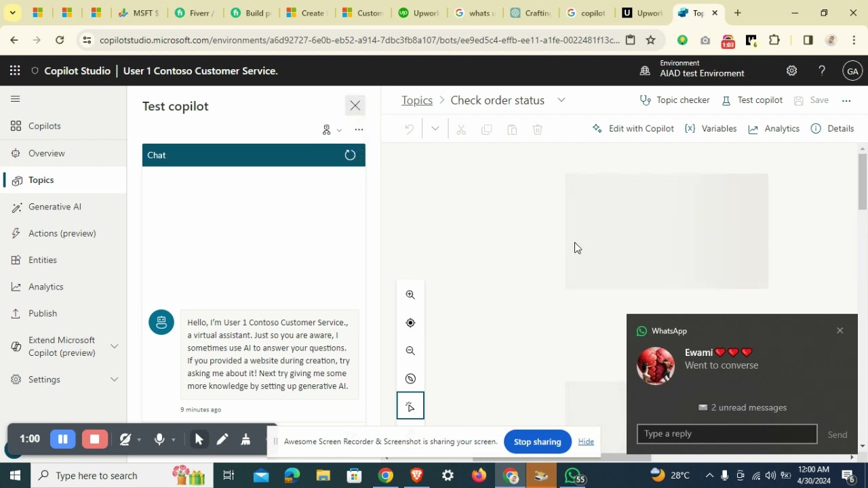868x488 pixels.
Task: Click the WhatsApp Type a reply field
Action: 727,434
